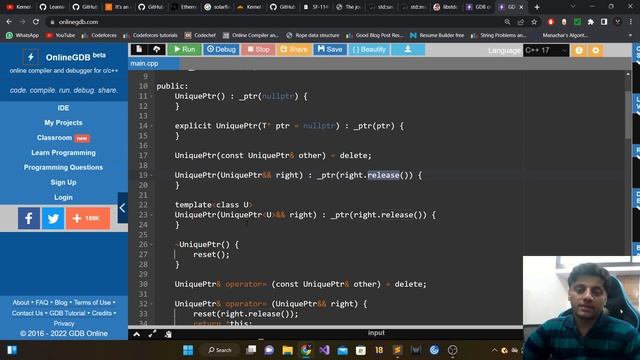Open My Projects in the sidebar
640x360 pixels.
(x=63, y=122)
